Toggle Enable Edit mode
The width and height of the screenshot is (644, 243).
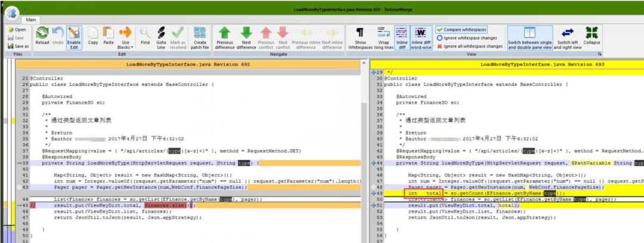click(x=74, y=38)
